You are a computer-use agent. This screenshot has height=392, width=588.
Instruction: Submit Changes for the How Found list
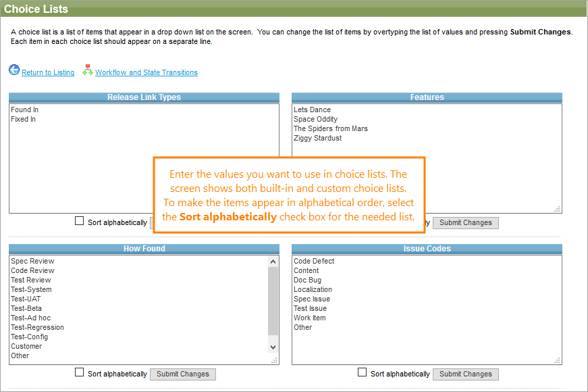(183, 374)
